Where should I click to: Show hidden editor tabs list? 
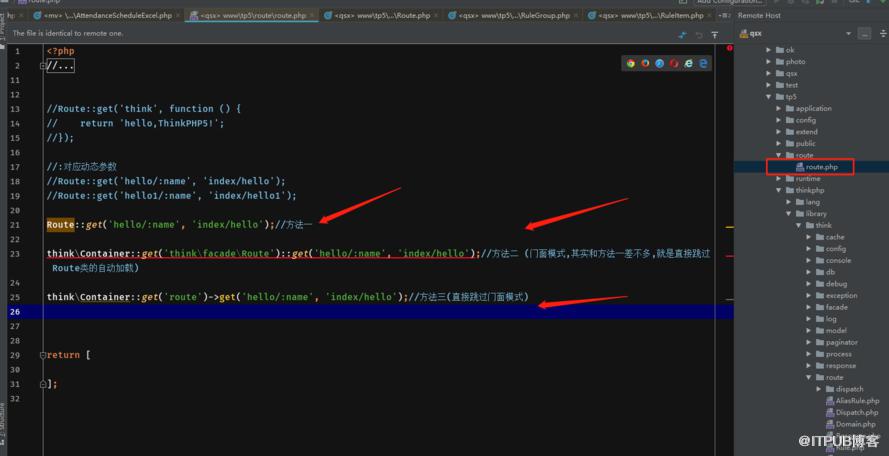[724, 16]
